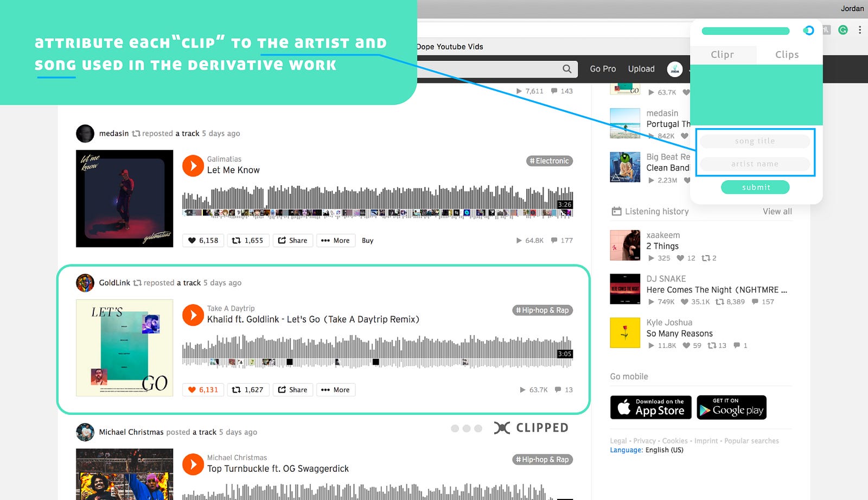The width and height of the screenshot is (868, 500).
Task: Open Go Pro page
Action: pos(603,69)
